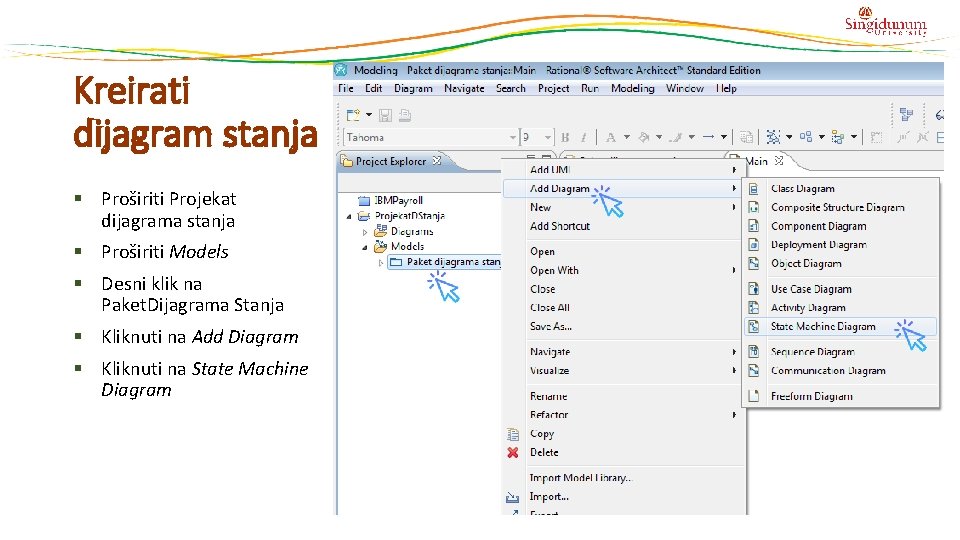Screen dimensions: 960x540
Task: Click the Diagrams folder icon
Action: (381, 231)
